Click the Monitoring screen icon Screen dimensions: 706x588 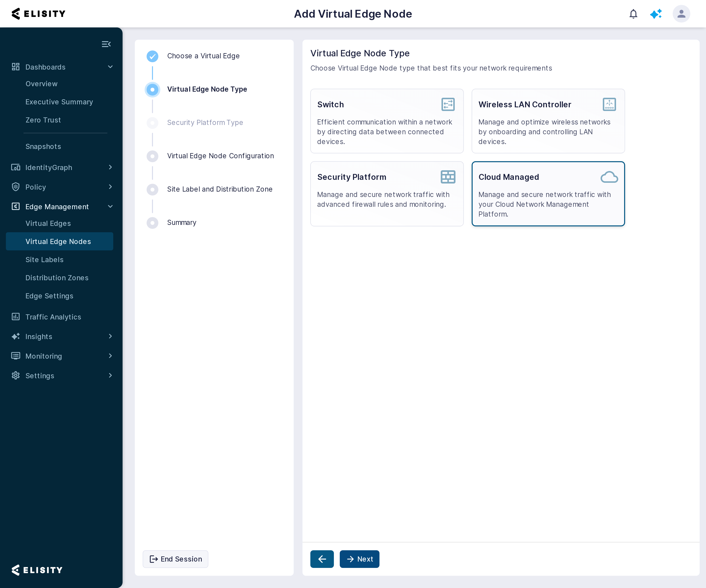15,356
